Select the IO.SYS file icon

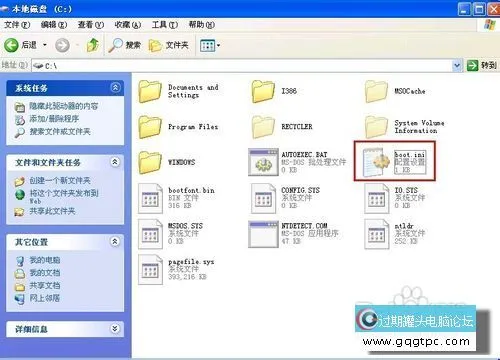pos(377,198)
